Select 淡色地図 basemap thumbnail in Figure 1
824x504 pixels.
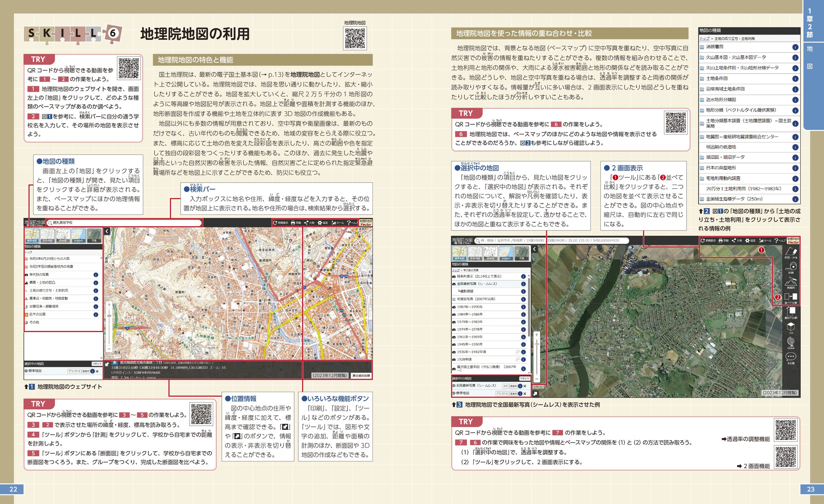[x=47, y=235]
